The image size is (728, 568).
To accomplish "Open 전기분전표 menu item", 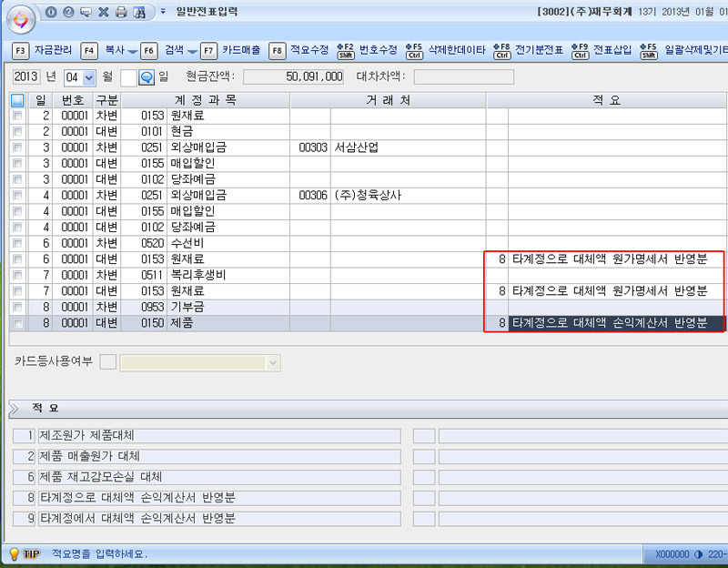I will pyautogui.click(x=539, y=50).
